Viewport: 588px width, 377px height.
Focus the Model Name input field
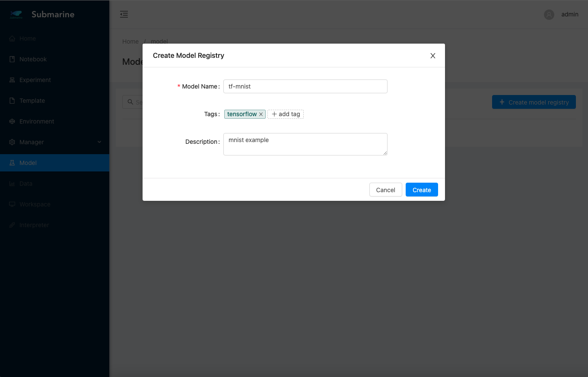click(x=305, y=86)
